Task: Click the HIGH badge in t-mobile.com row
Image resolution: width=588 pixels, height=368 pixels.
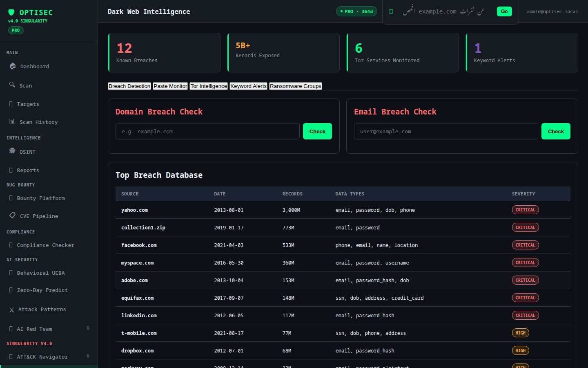Action: 521,333
